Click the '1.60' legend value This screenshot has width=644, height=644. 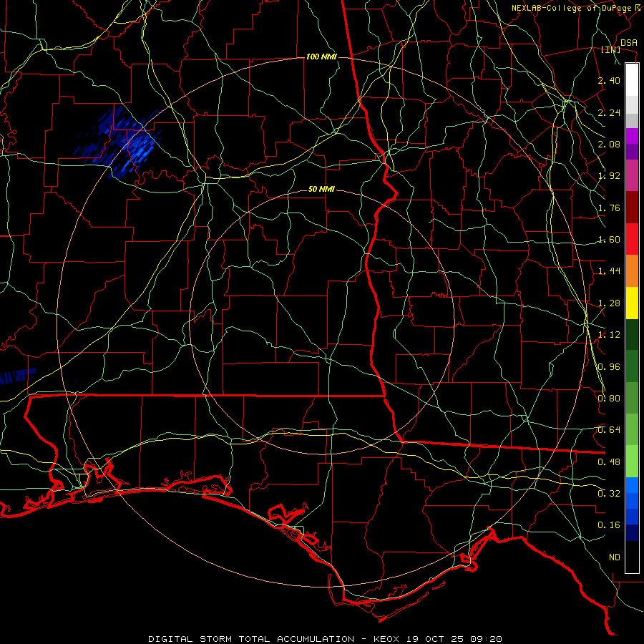click(x=609, y=240)
